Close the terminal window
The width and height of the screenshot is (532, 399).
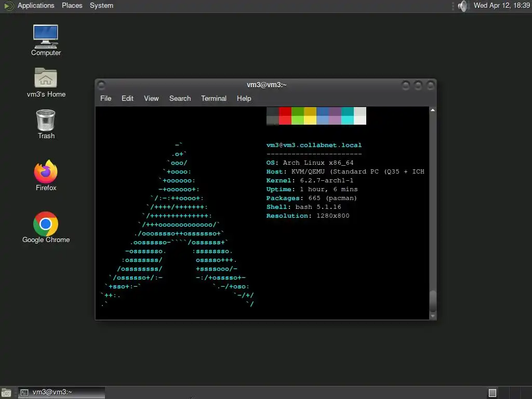tap(431, 85)
